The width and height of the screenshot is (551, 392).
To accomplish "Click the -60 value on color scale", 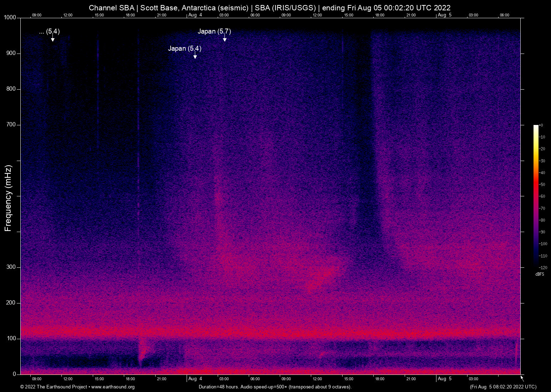I will pos(542,196).
